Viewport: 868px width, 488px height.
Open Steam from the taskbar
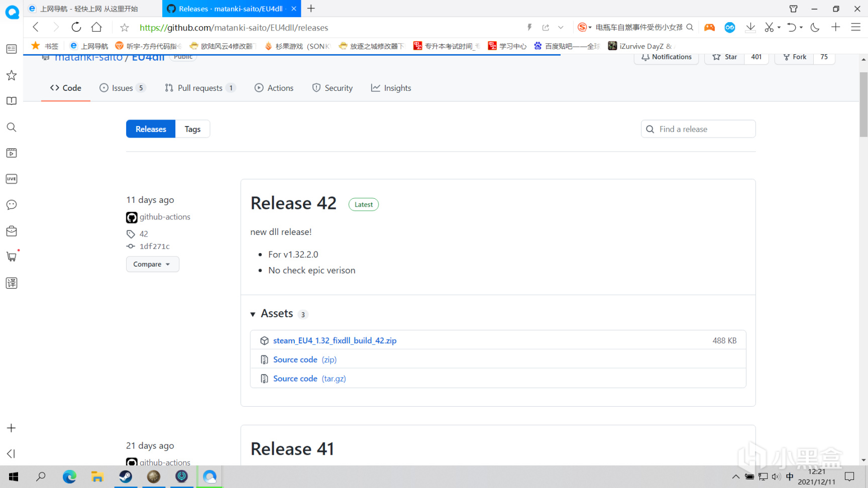[x=126, y=476]
